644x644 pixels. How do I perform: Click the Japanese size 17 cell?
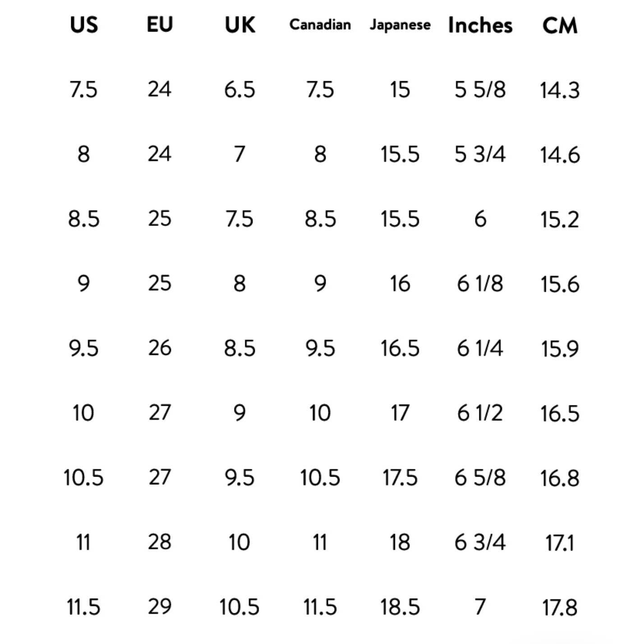coord(400,413)
